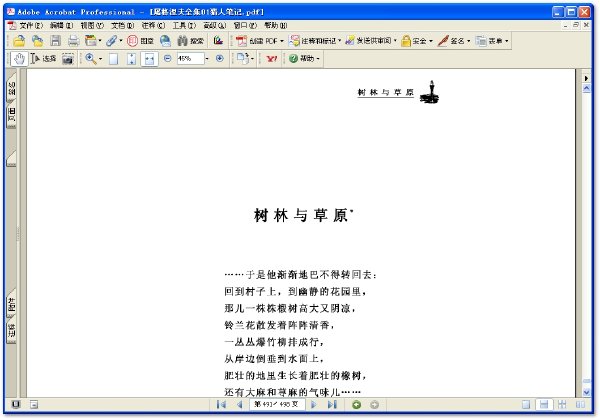The height and width of the screenshot is (420, 600).
Task: Select Continuous-Facing layout in status bar
Action: [x=562, y=404]
